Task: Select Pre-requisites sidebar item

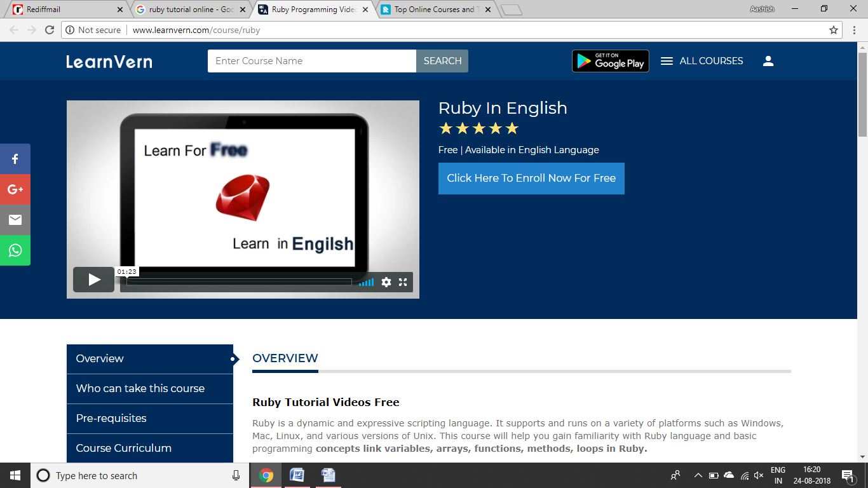Action: (x=150, y=418)
